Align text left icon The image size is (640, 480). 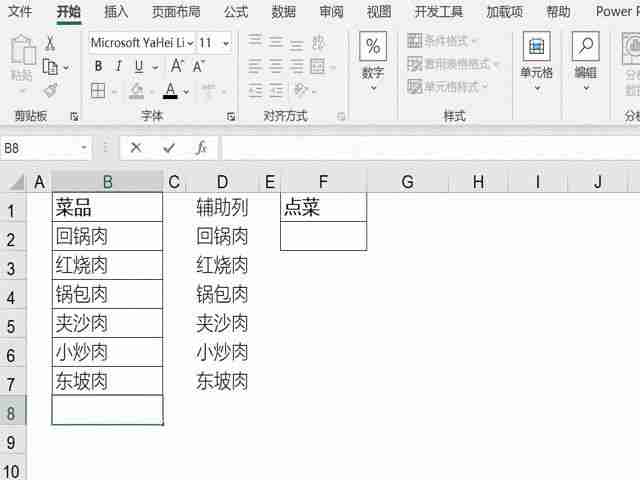click(x=255, y=66)
